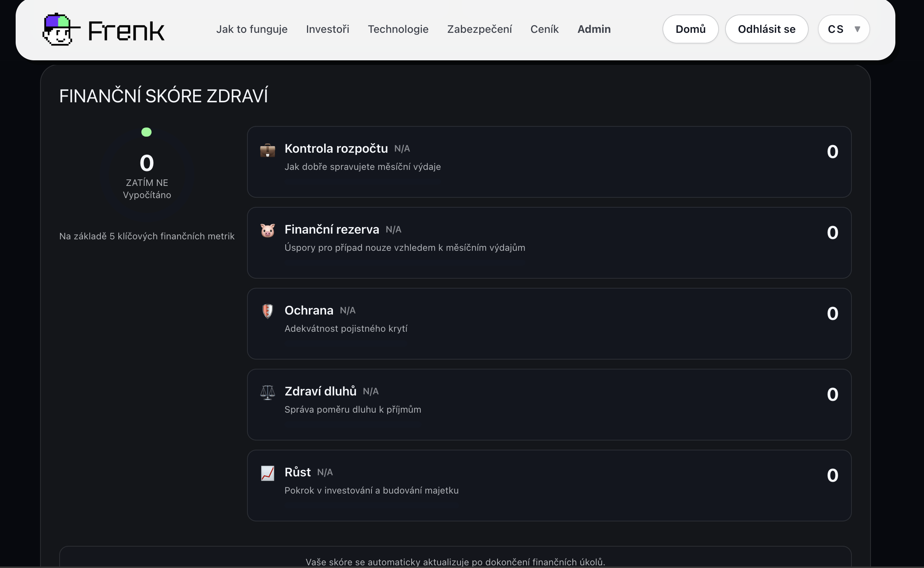
Task: Click the Frenk wordmark text
Action: (126, 31)
